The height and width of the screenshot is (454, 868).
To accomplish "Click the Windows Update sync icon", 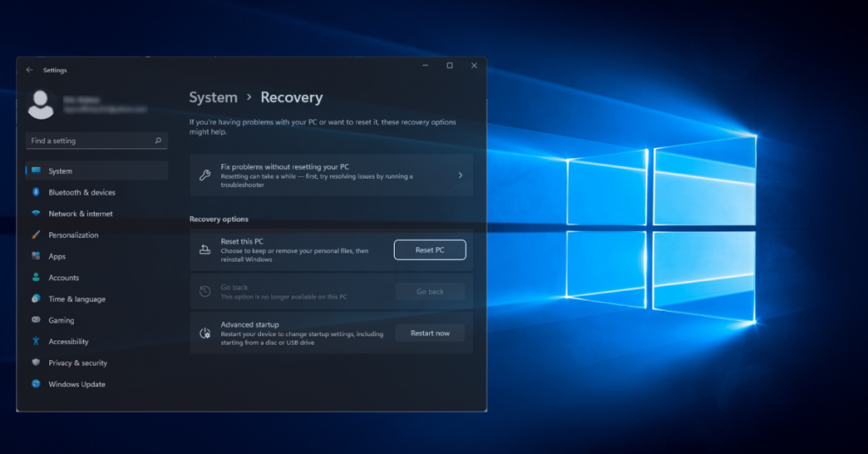I will pyautogui.click(x=36, y=384).
